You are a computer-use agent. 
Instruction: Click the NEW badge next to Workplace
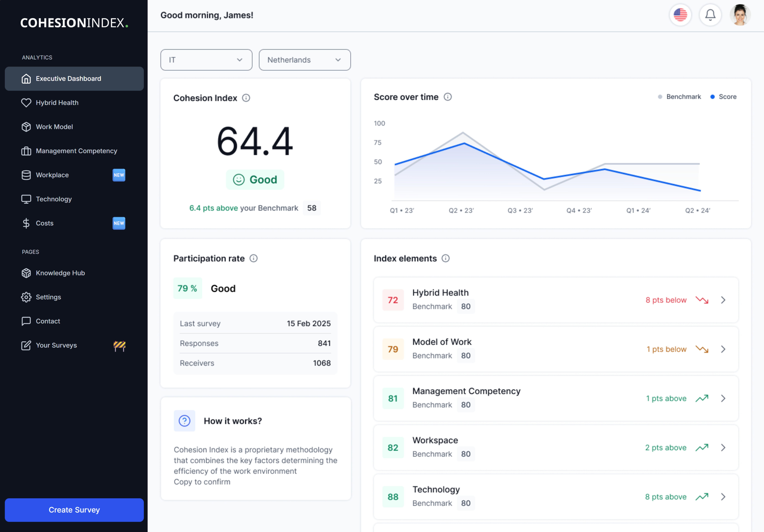(119, 175)
